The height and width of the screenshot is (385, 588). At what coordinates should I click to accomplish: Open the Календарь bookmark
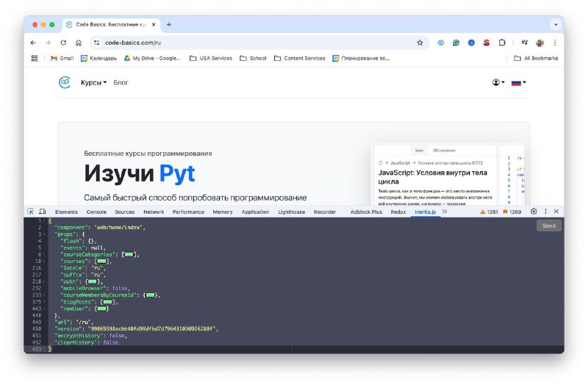tap(99, 58)
